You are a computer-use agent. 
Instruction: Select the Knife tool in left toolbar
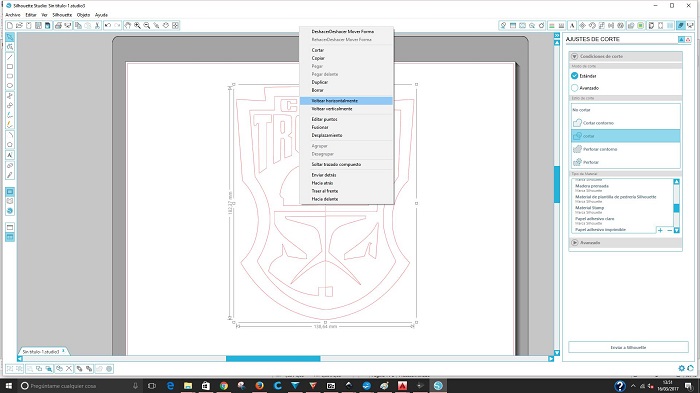(x=10, y=175)
